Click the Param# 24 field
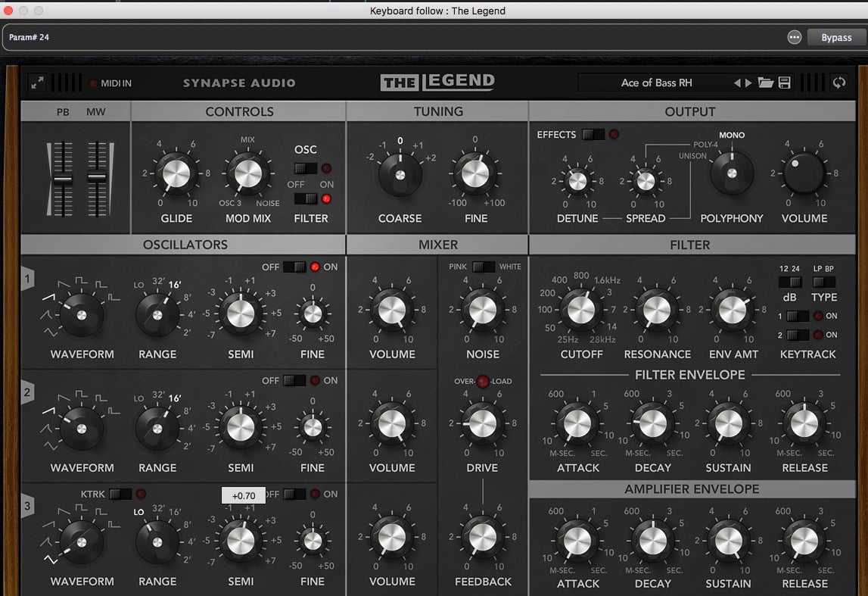 (29, 37)
